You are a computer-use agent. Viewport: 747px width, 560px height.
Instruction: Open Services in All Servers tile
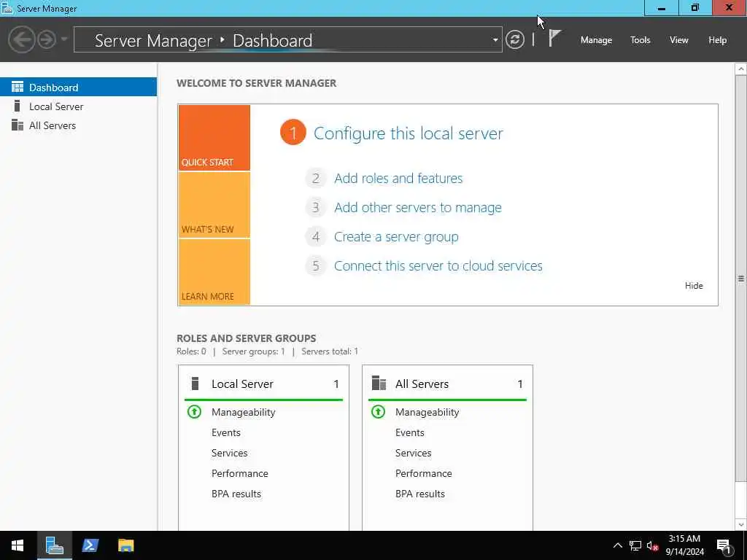tap(413, 453)
